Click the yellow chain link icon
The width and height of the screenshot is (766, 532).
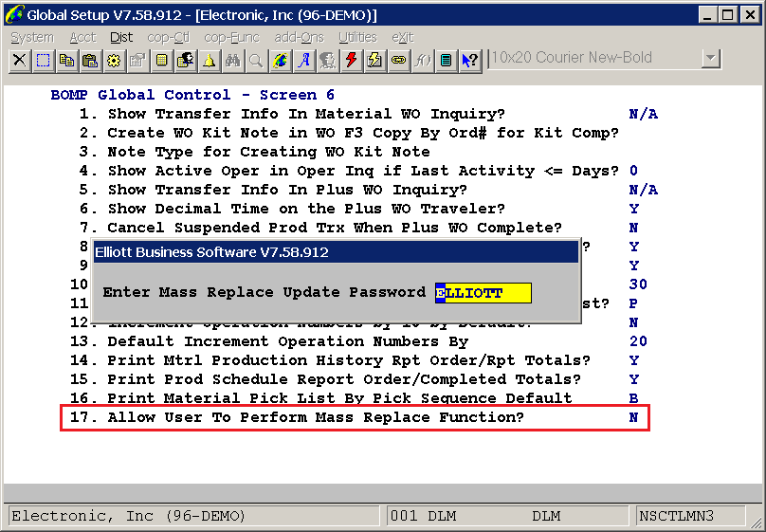(x=398, y=60)
